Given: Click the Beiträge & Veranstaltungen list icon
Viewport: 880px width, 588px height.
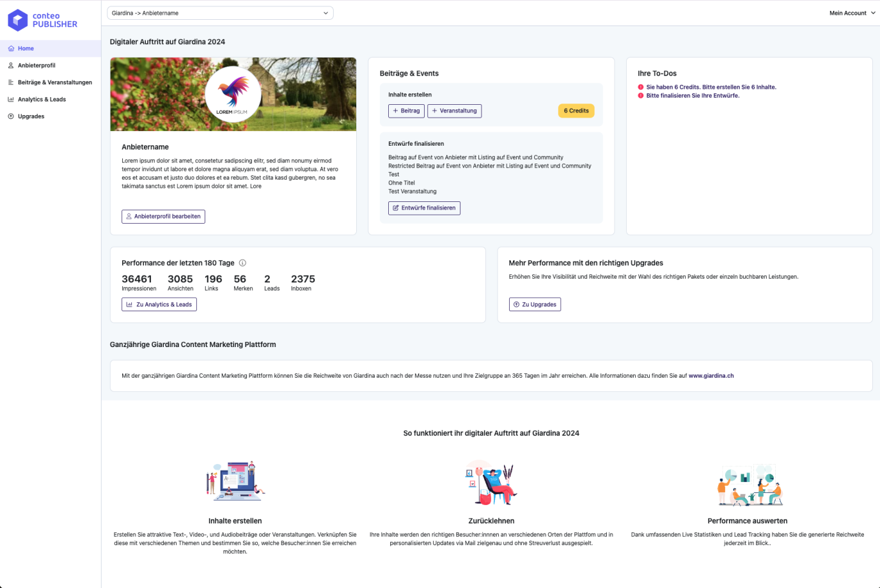Looking at the screenshot, I should (x=11, y=82).
